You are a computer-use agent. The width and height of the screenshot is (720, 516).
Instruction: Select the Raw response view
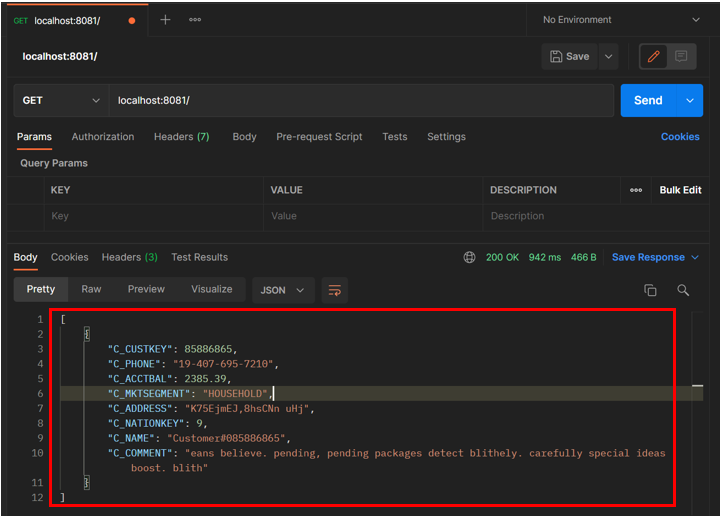coord(91,289)
